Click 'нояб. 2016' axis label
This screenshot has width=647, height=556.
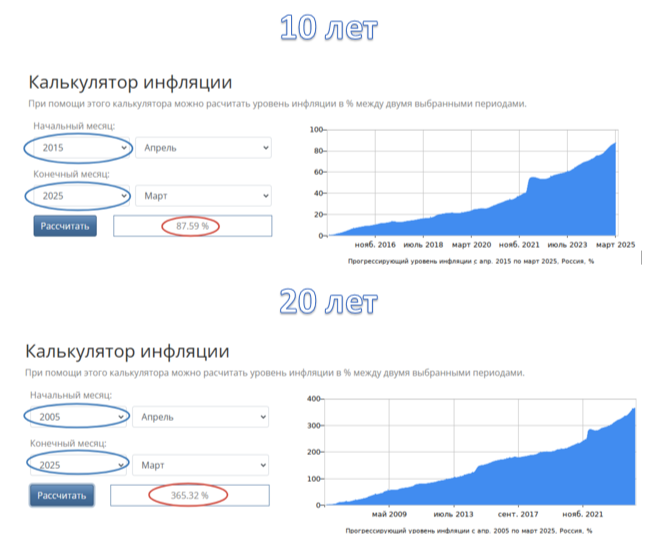point(375,245)
